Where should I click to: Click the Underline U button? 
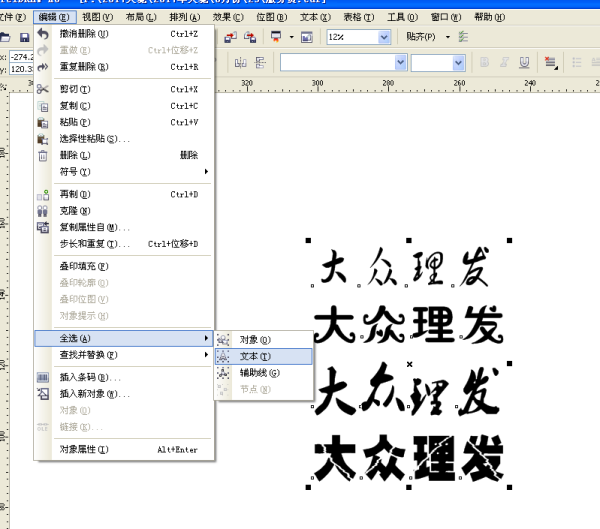coord(524,62)
